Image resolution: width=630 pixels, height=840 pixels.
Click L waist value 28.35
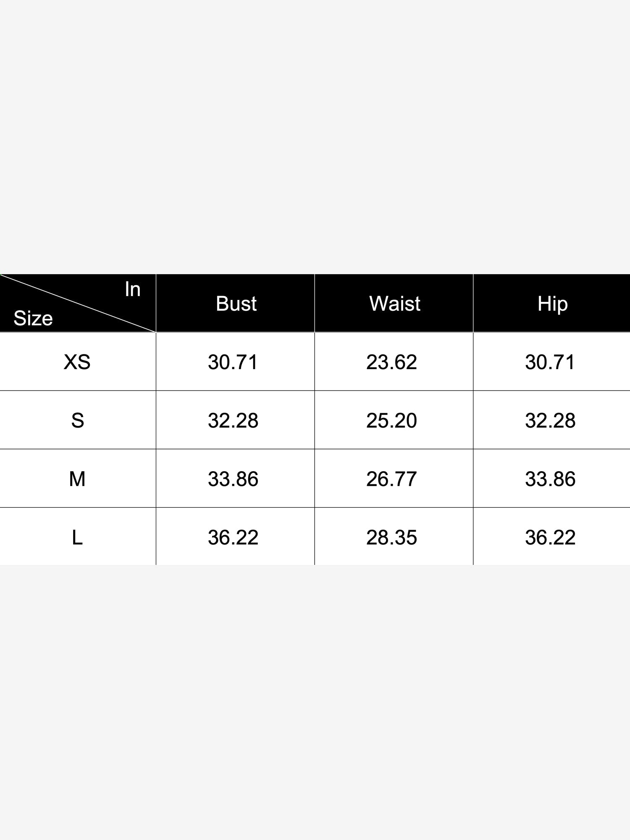click(392, 537)
